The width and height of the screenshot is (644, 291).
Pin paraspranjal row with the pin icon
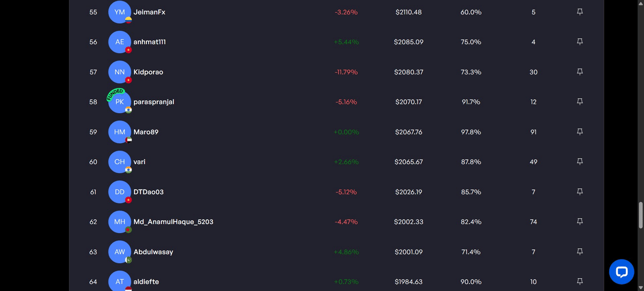pos(580,102)
